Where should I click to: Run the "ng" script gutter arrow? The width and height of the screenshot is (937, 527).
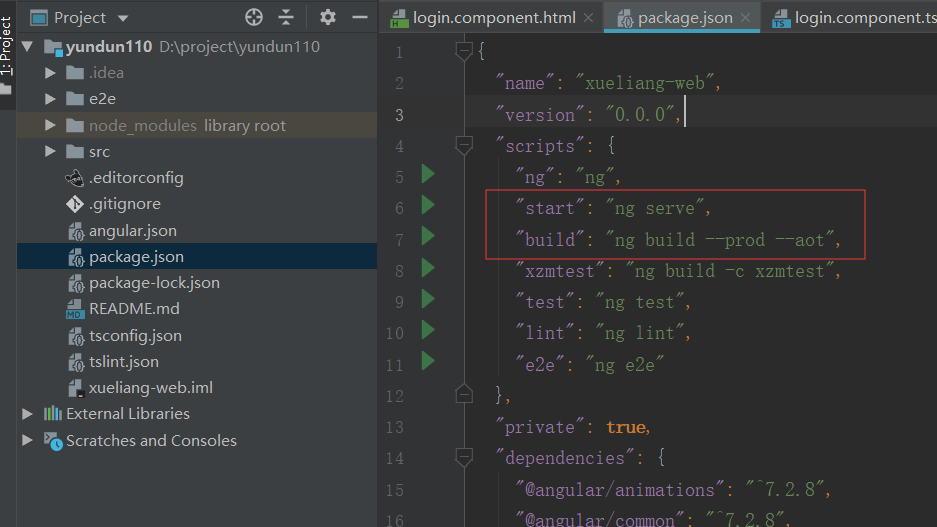click(428, 174)
